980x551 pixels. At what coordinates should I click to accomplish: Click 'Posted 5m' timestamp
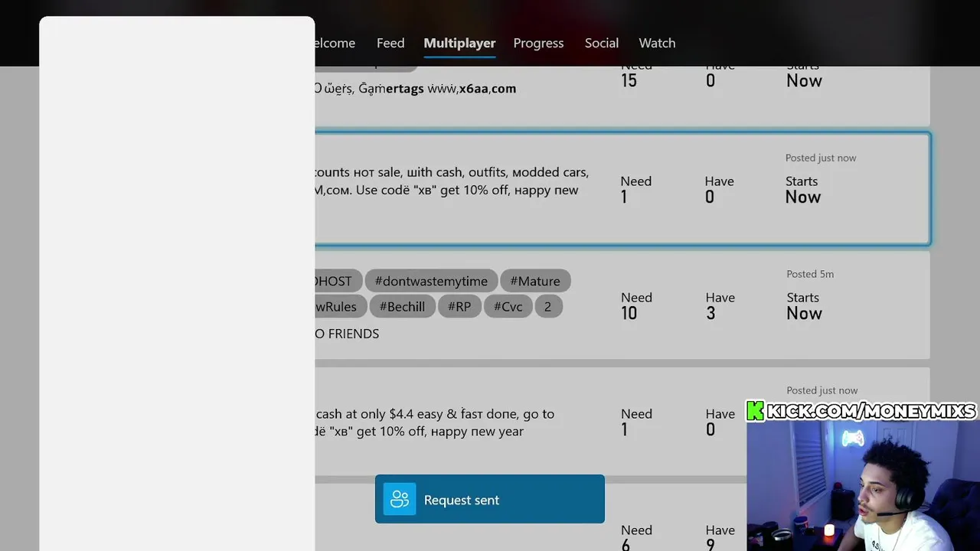click(810, 274)
